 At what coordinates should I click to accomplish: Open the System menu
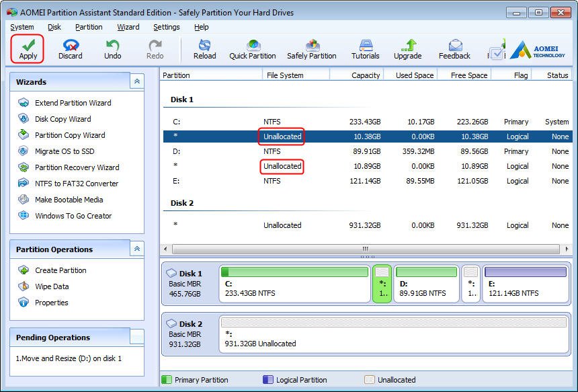[x=22, y=27]
